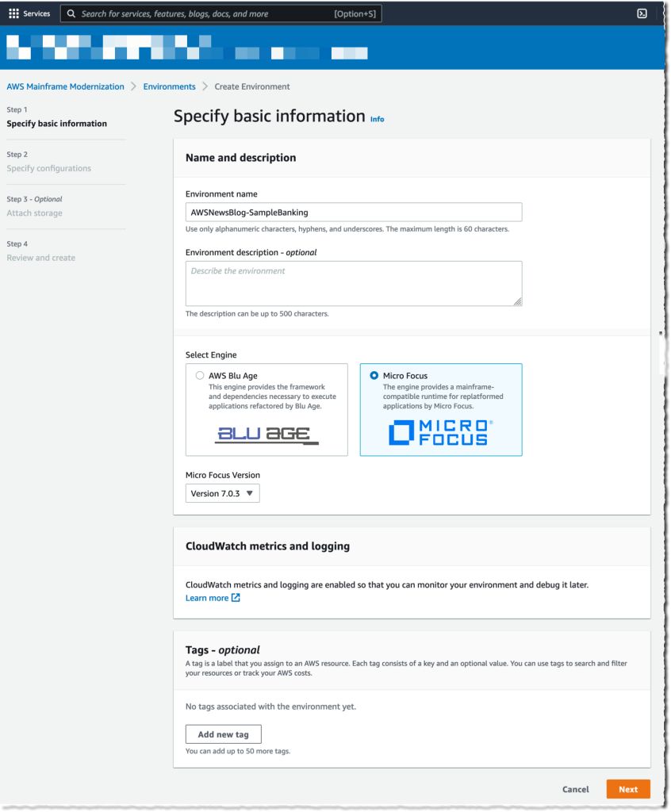Choose the Micro Focus engine card
671x812 pixels.
[x=441, y=409]
